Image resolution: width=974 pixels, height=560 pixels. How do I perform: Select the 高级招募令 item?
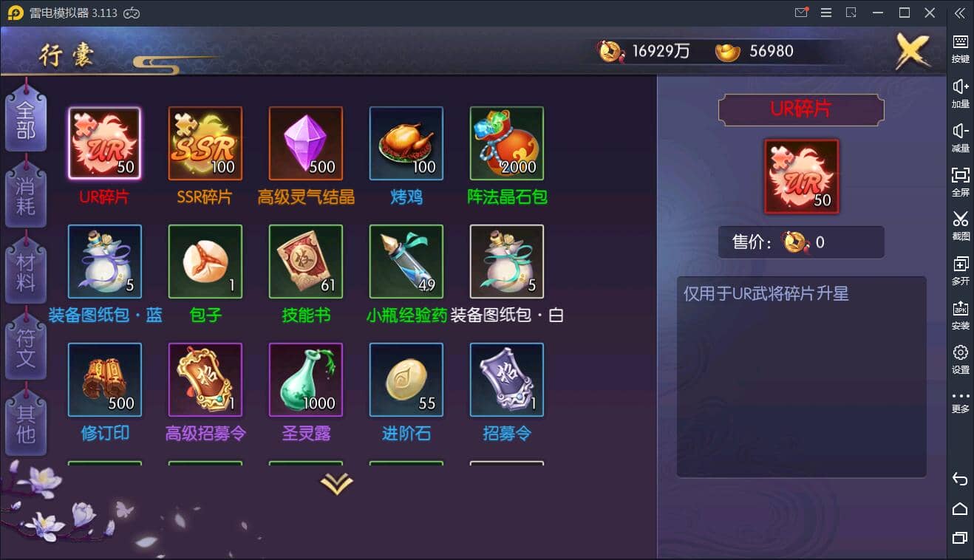(205, 380)
